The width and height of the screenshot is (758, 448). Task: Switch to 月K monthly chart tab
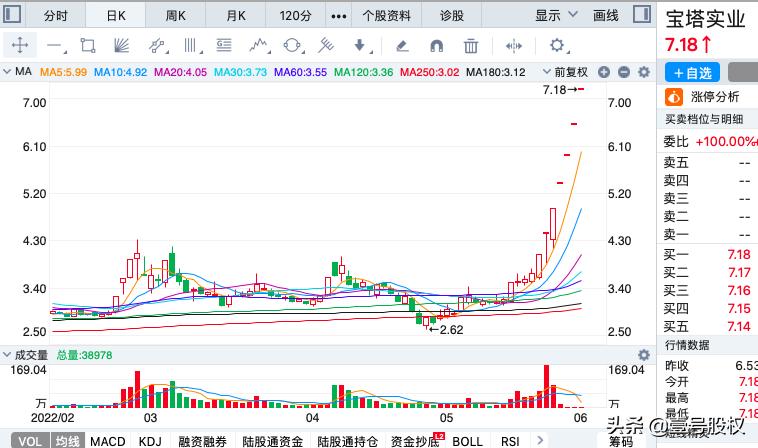(235, 15)
